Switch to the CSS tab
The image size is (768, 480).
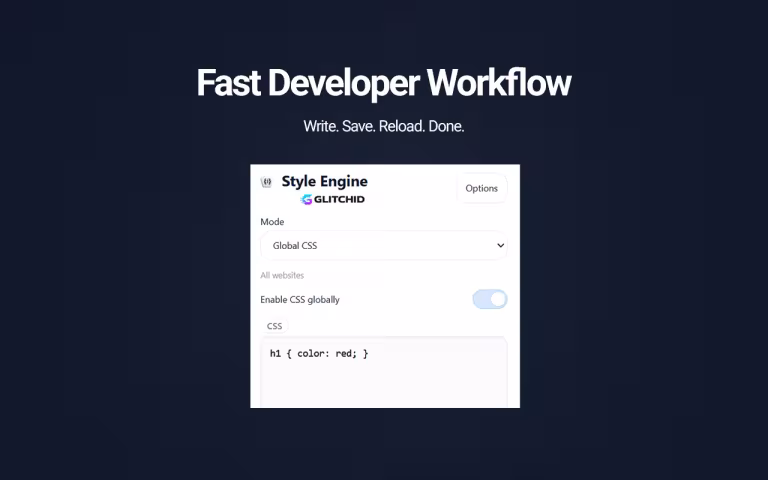coord(274,326)
